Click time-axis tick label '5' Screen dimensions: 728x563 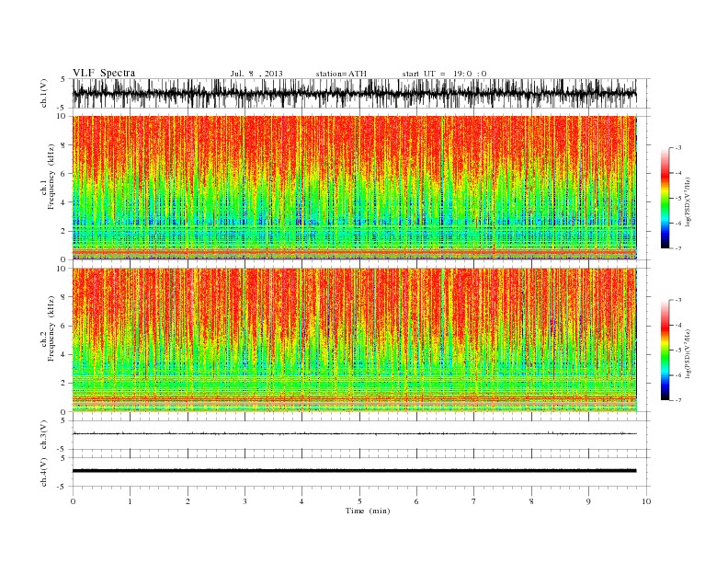click(x=359, y=501)
